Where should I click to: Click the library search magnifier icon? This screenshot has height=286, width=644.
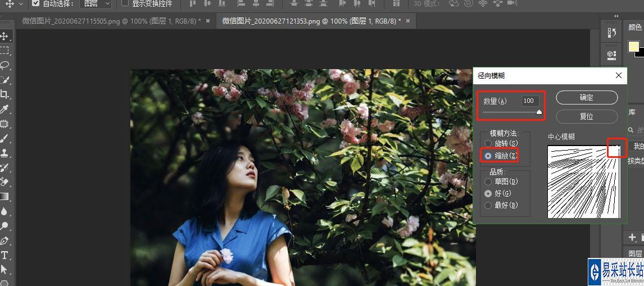pyautogui.click(x=631, y=130)
